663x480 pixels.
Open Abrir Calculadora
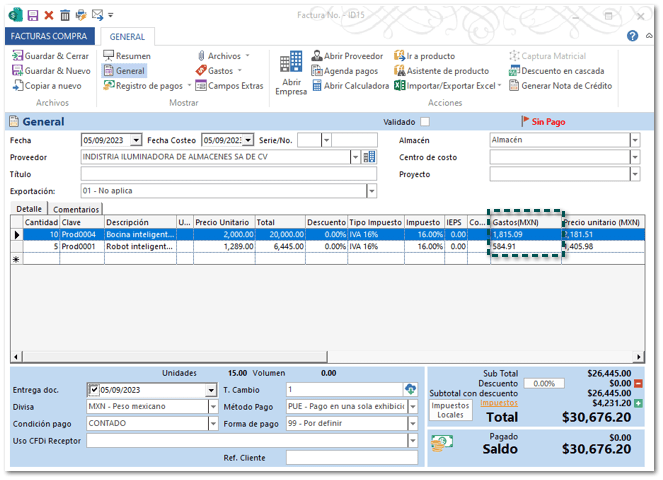(x=350, y=86)
